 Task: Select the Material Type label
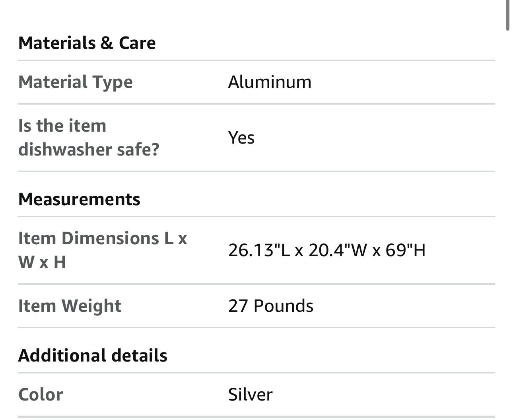[76, 82]
